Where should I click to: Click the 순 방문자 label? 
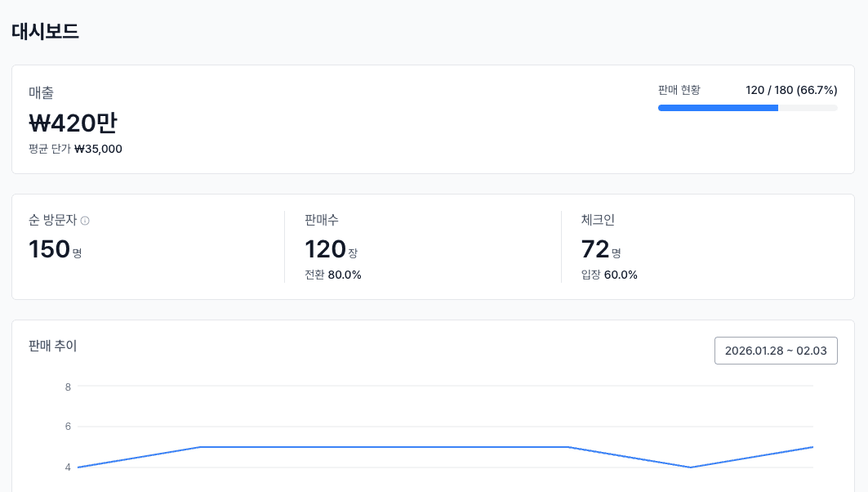pyautogui.click(x=52, y=220)
